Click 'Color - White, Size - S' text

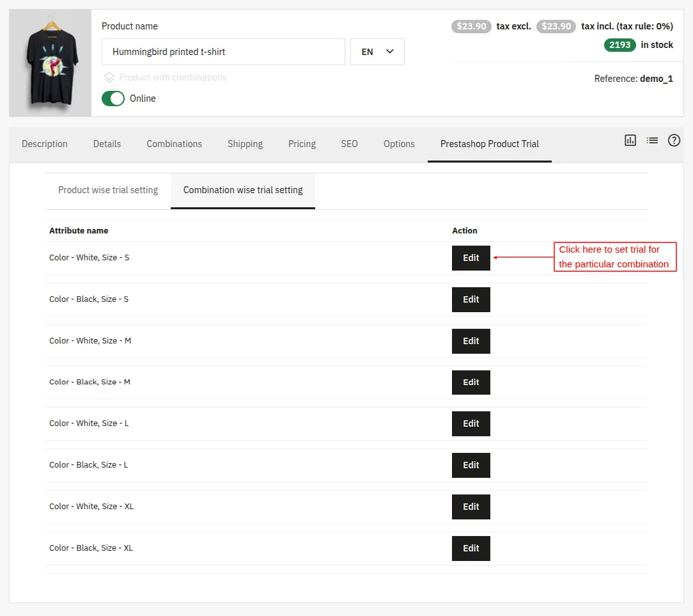coord(90,257)
